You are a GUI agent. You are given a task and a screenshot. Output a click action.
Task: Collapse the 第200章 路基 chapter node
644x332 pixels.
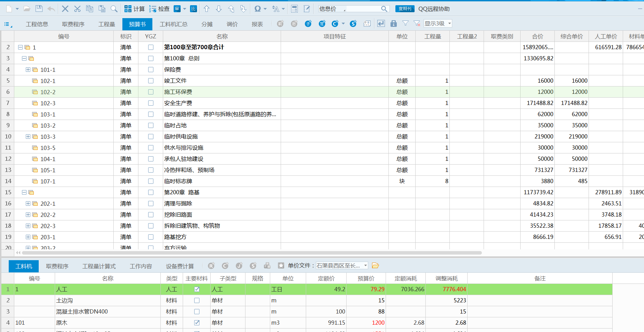[24, 193]
